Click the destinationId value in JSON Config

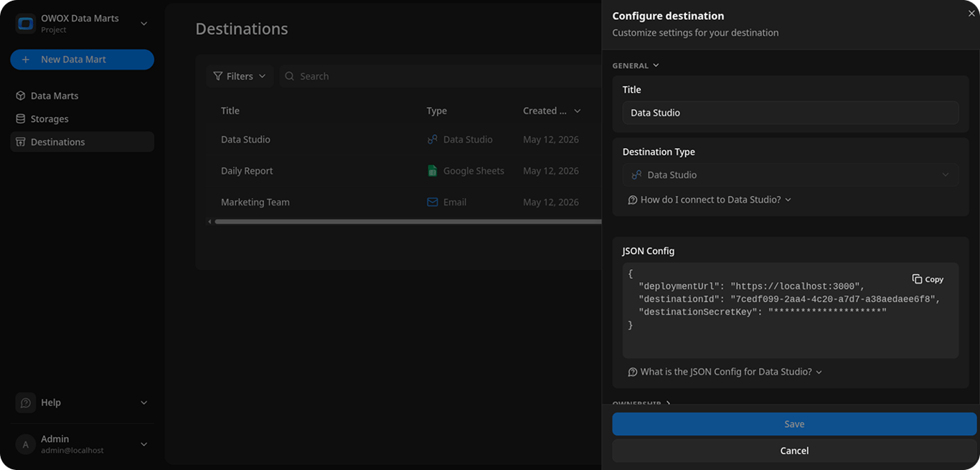833,299
